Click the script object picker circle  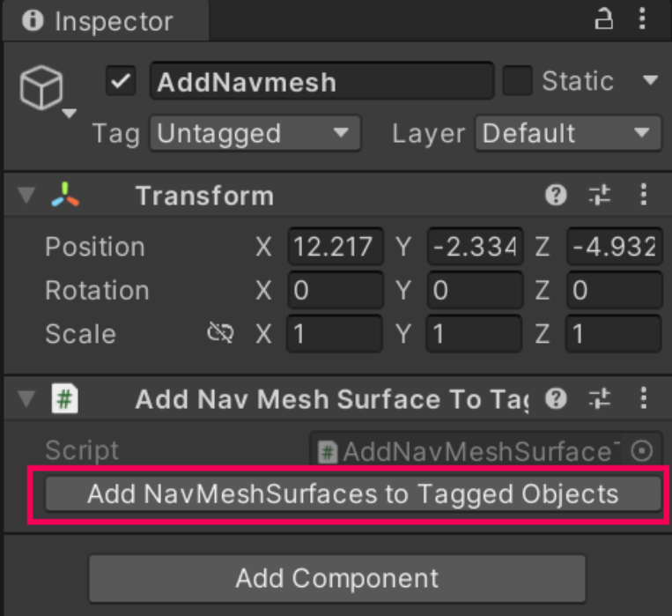(643, 451)
